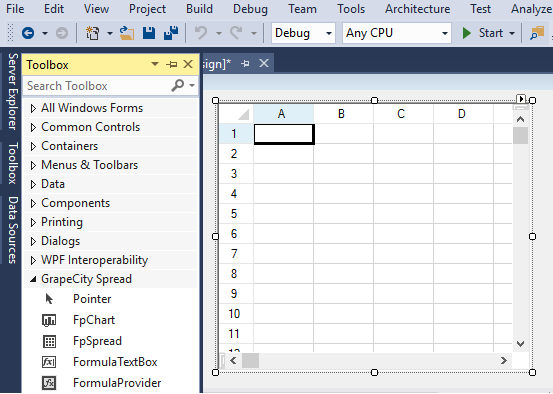
Task: Click the Redo arrow icon
Action: point(236,33)
